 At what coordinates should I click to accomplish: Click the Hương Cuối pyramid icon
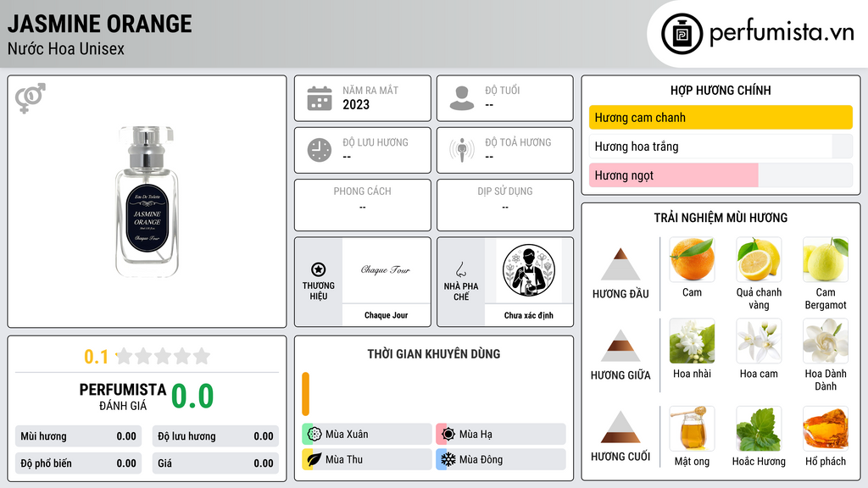[620, 427]
